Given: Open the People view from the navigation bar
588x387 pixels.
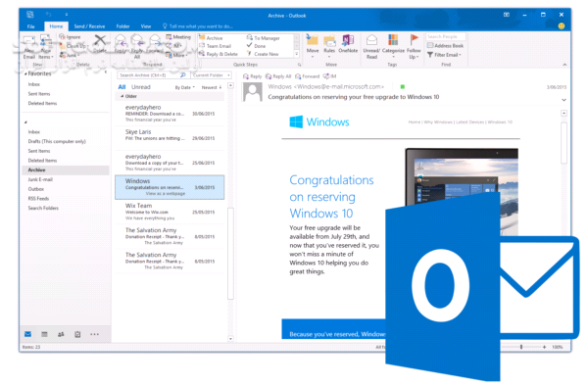Looking at the screenshot, I should point(61,334).
